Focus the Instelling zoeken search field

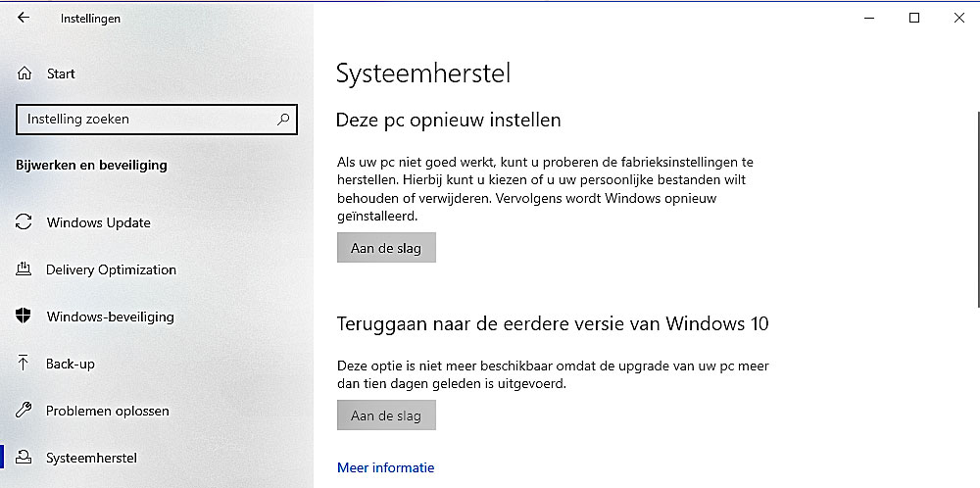[x=157, y=119]
